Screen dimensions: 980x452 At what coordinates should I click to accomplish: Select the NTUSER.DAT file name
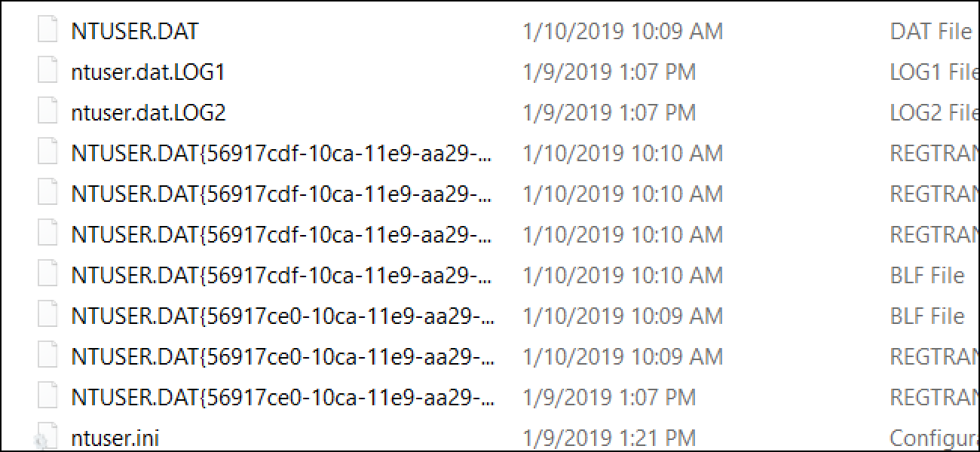135,32
